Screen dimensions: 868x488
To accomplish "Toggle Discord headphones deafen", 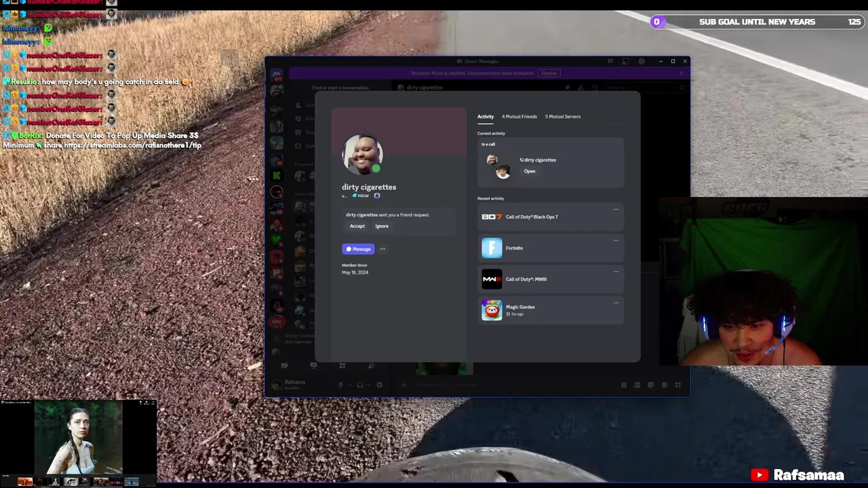I will point(360,385).
